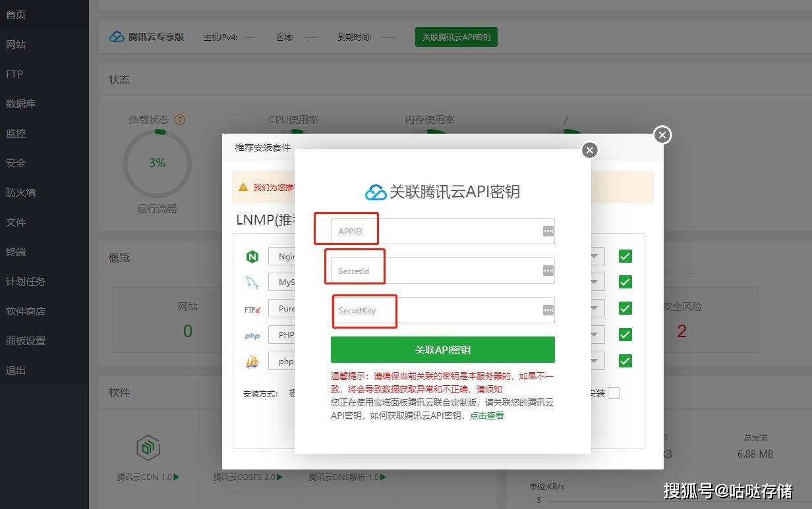Click 退出 in the sidebar

pos(44,370)
